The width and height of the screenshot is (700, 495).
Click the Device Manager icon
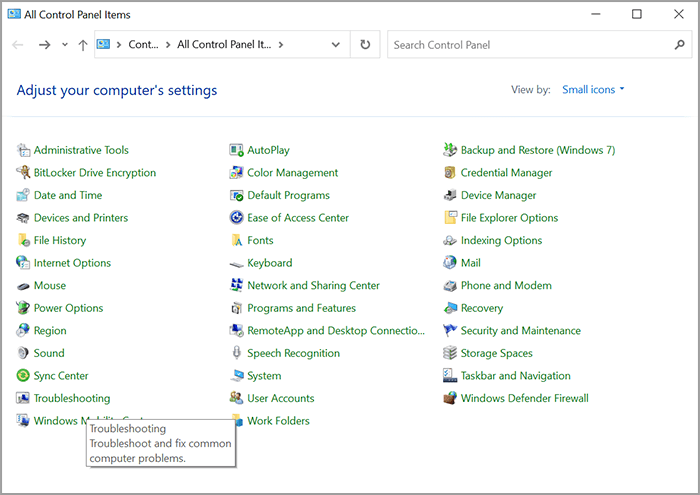(450, 195)
